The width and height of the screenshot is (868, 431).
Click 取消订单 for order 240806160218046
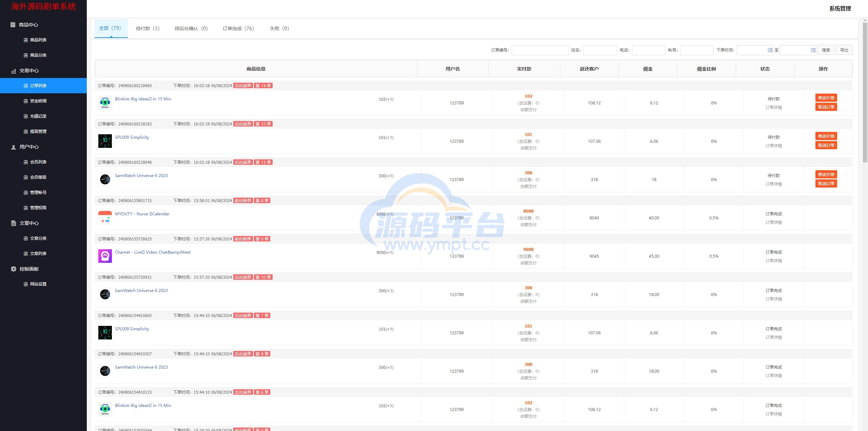click(x=826, y=184)
